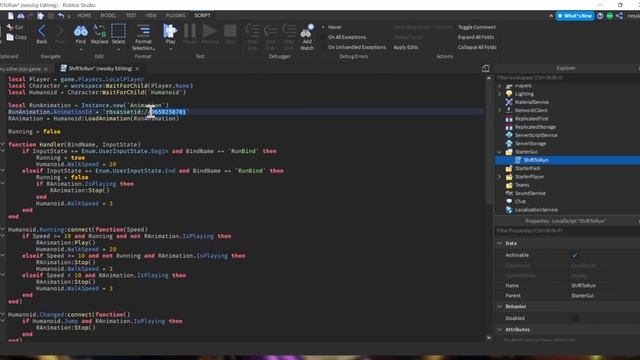The width and height of the screenshot is (640, 360).
Task: Open the VIEW ribbon tab
Action: (151, 16)
